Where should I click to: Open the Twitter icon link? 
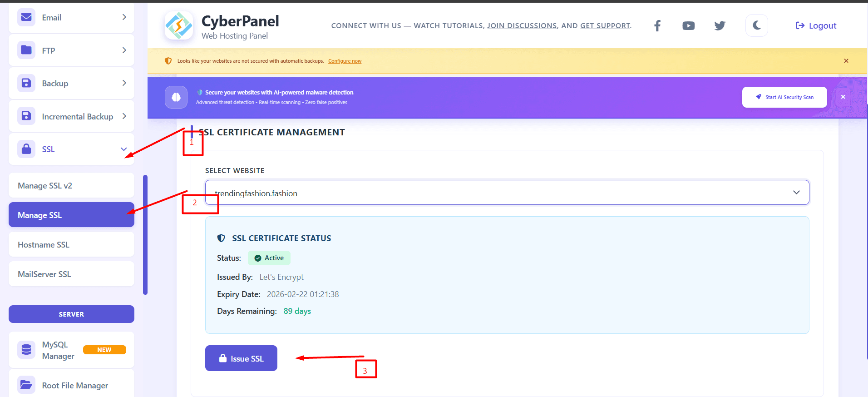tap(720, 26)
